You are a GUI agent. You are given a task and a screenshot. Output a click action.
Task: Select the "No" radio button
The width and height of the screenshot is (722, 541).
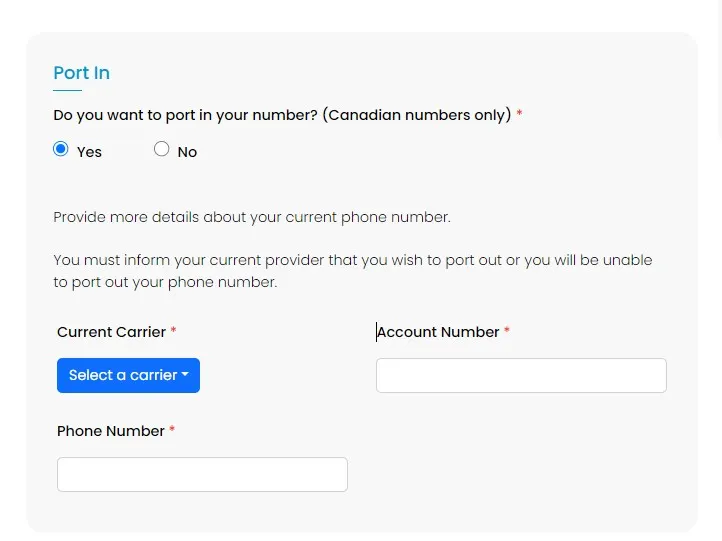tap(162, 149)
